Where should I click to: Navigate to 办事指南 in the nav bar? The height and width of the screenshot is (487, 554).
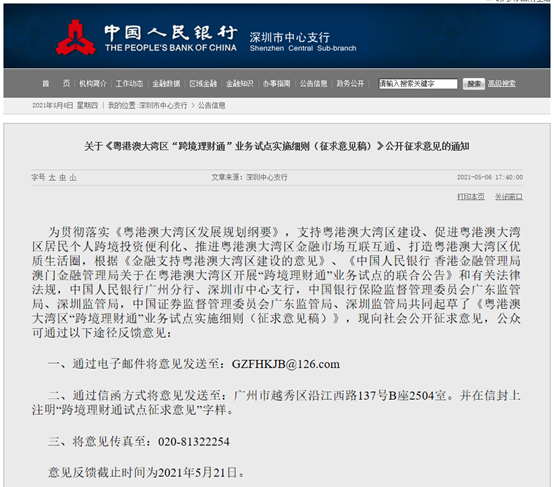point(276,84)
